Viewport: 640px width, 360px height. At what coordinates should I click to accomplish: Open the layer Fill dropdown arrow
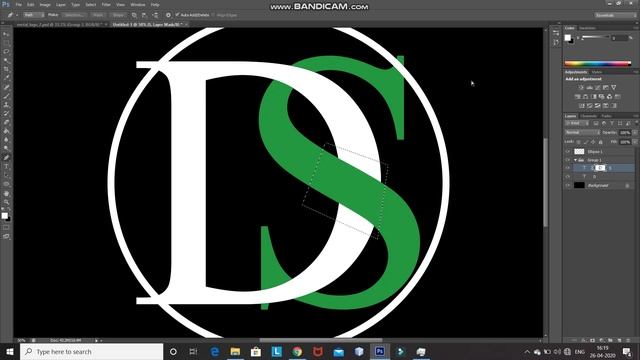[635, 142]
